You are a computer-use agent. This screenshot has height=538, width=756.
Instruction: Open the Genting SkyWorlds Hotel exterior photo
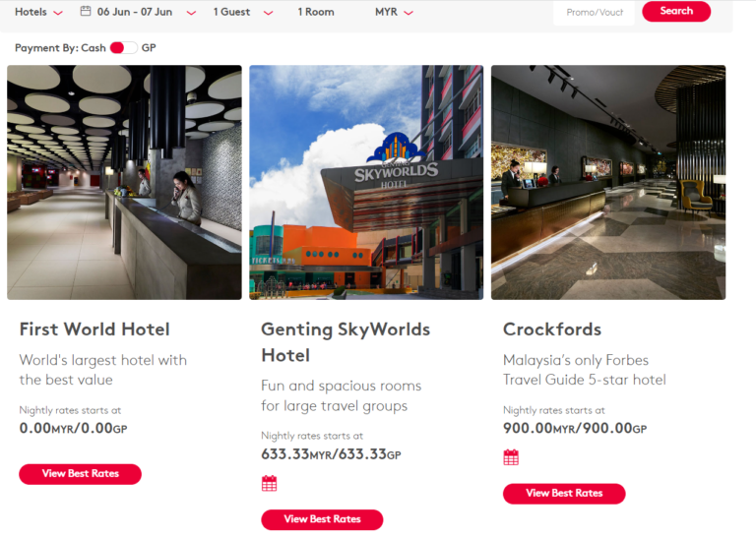pyautogui.click(x=366, y=183)
